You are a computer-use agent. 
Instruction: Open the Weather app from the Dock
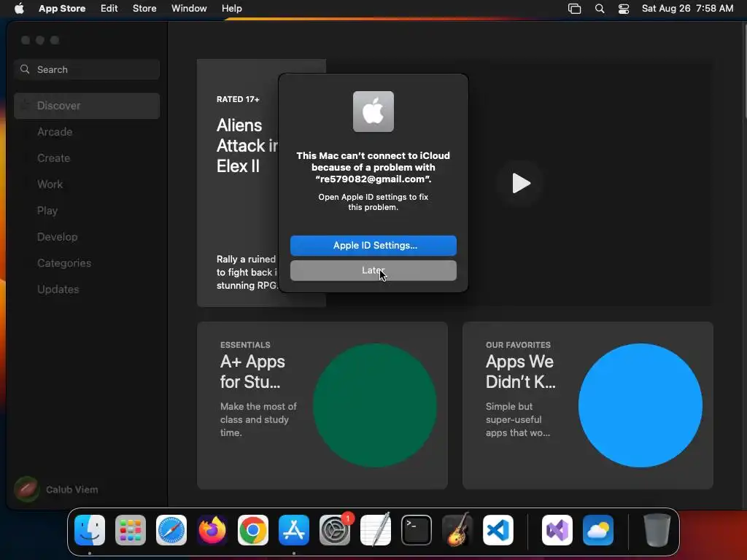coord(598,530)
